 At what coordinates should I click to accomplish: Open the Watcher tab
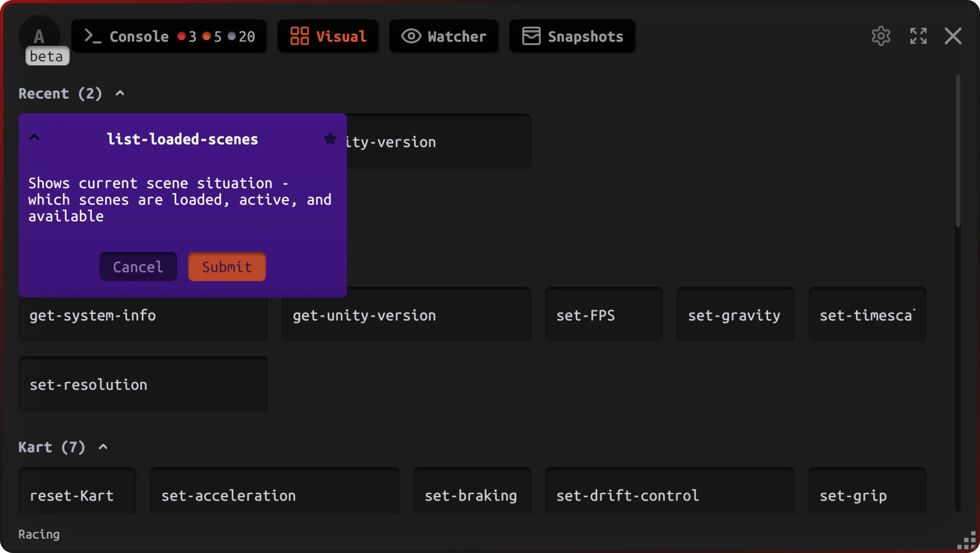click(x=443, y=36)
